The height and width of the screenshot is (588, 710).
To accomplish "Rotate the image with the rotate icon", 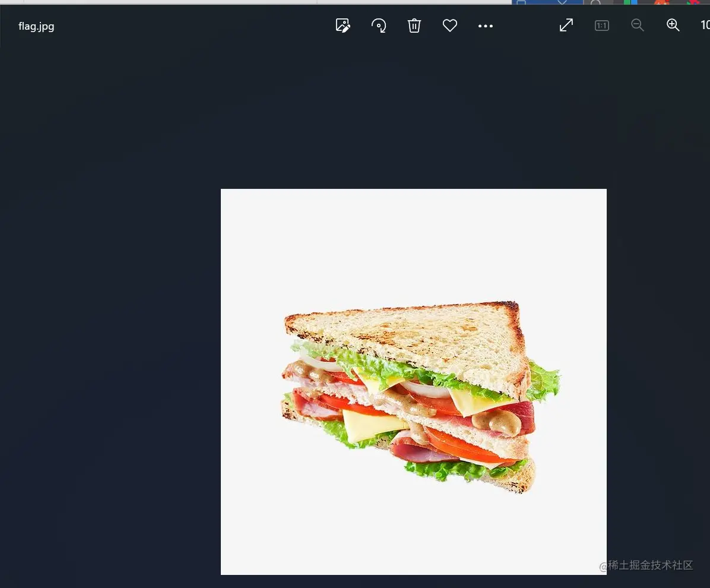I will (379, 26).
